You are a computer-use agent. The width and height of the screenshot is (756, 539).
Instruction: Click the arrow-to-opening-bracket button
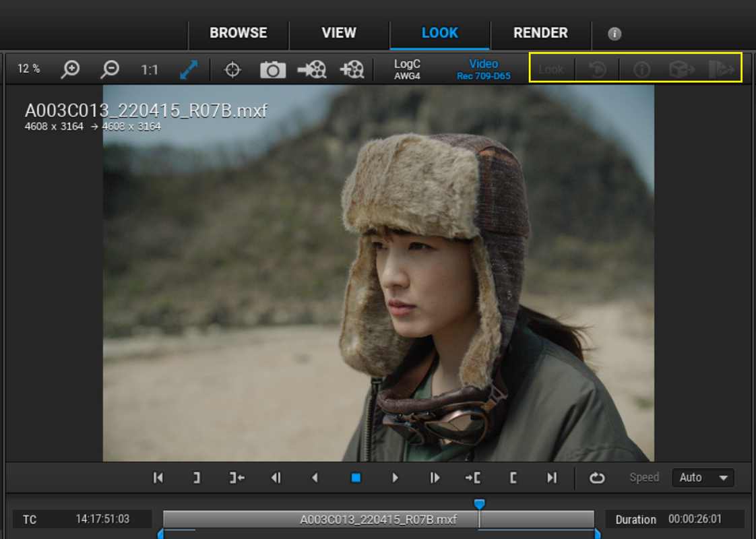[x=472, y=478]
